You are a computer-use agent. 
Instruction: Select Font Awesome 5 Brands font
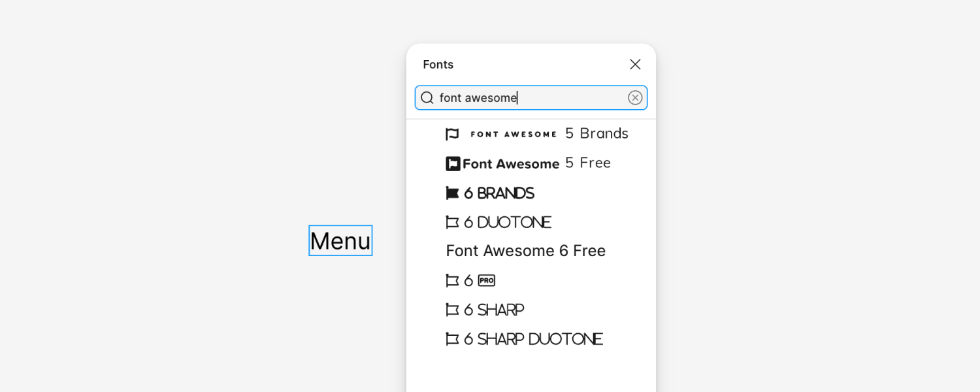536,133
